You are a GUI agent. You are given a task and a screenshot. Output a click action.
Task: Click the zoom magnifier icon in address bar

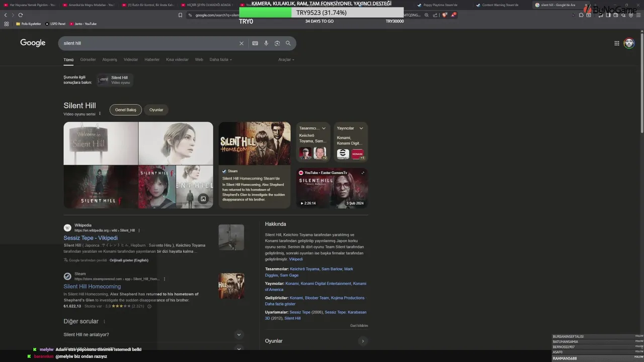tap(427, 15)
